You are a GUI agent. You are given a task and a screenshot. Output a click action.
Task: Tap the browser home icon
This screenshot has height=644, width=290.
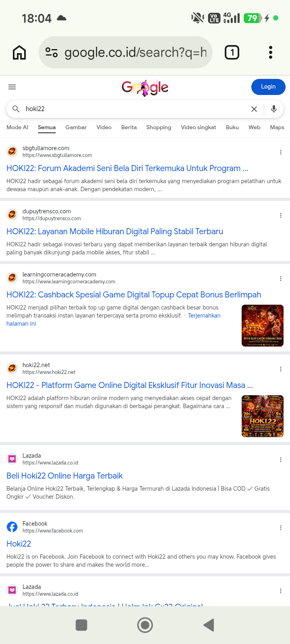(19, 52)
